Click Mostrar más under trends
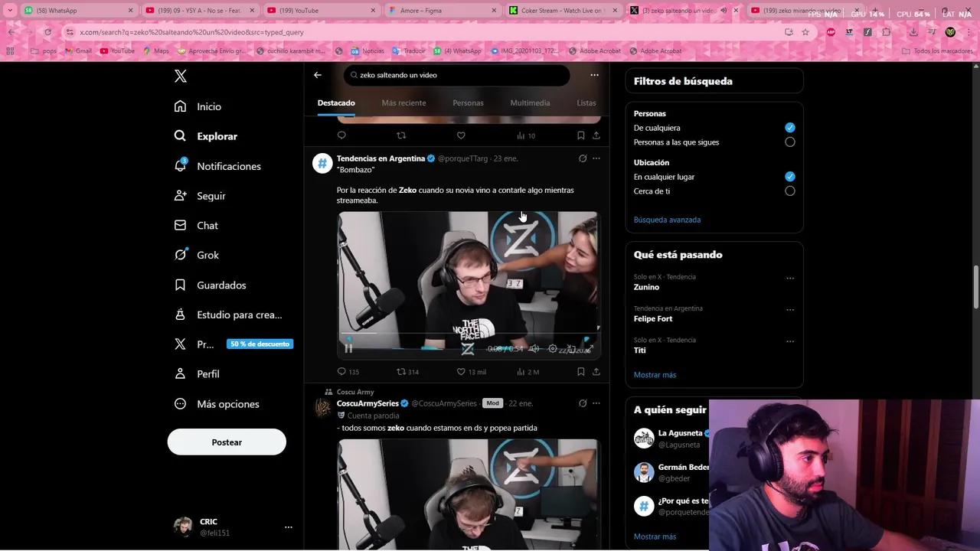The width and height of the screenshot is (980, 551). click(655, 375)
